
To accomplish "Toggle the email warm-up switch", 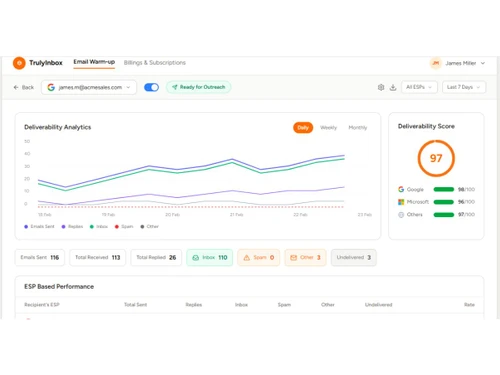I will click(x=151, y=87).
